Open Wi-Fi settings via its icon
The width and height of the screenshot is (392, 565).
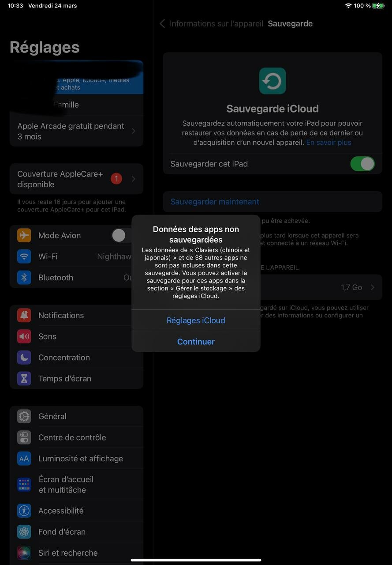(x=24, y=256)
